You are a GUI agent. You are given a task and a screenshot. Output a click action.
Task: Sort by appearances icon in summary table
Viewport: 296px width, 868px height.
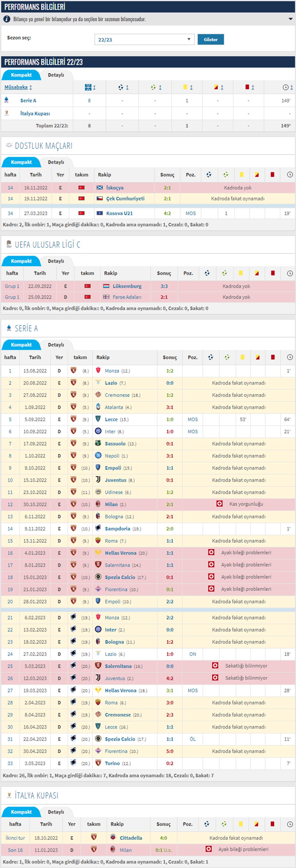click(90, 87)
